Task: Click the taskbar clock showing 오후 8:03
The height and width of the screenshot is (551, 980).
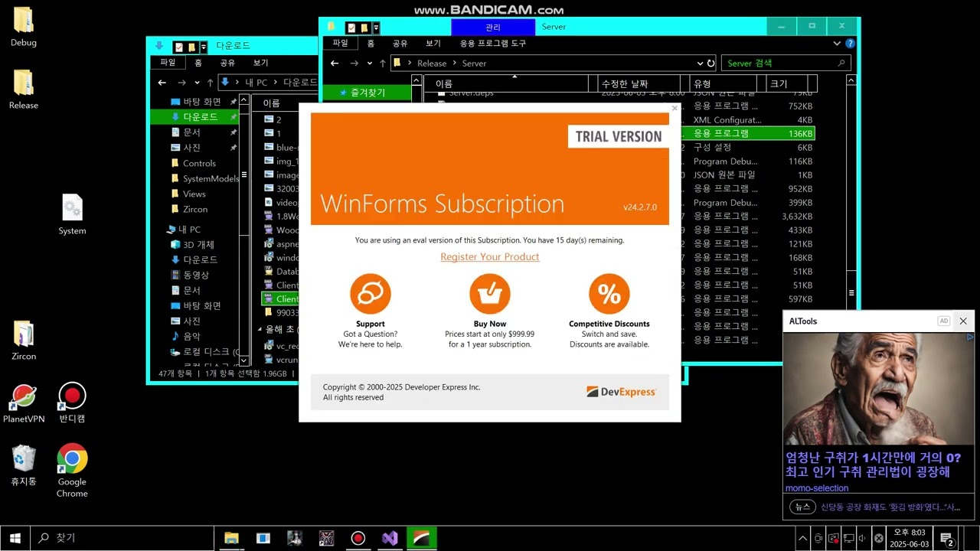Action: tap(909, 538)
